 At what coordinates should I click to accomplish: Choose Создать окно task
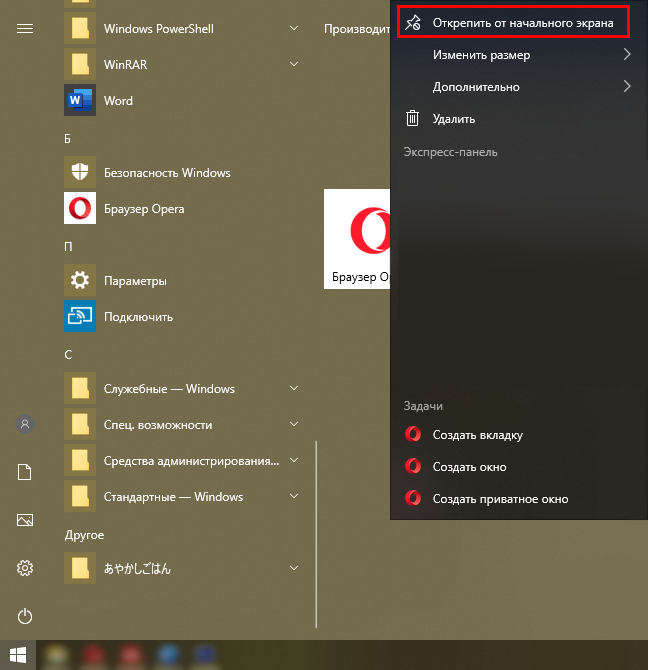pyautogui.click(x=519, y=467)
